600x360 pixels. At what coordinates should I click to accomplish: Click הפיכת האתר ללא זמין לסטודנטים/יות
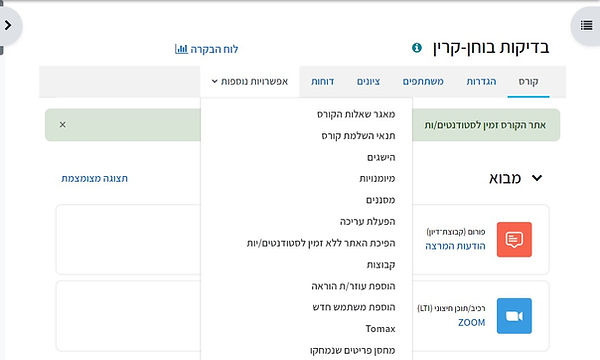321,243
